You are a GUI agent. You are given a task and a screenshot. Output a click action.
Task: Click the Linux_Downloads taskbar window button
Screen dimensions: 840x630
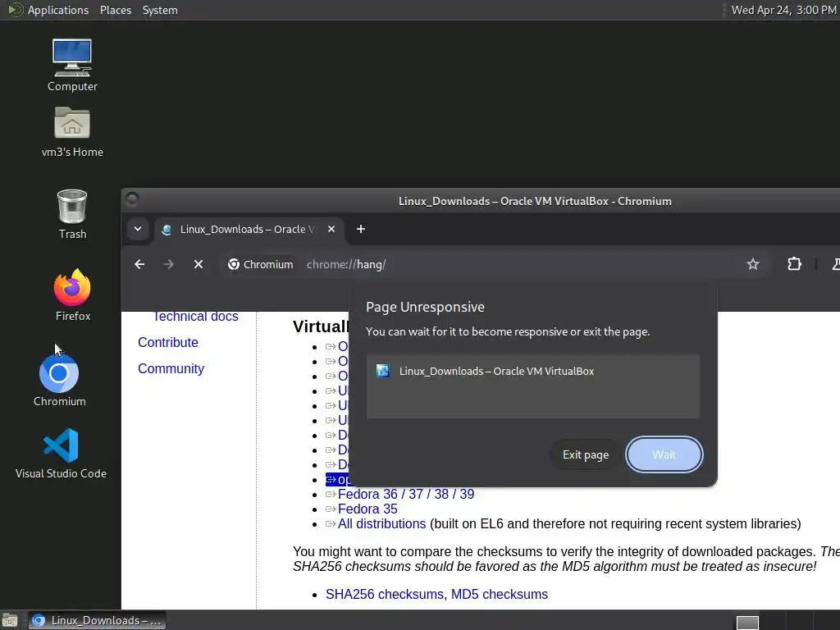(x=97, y=620)
